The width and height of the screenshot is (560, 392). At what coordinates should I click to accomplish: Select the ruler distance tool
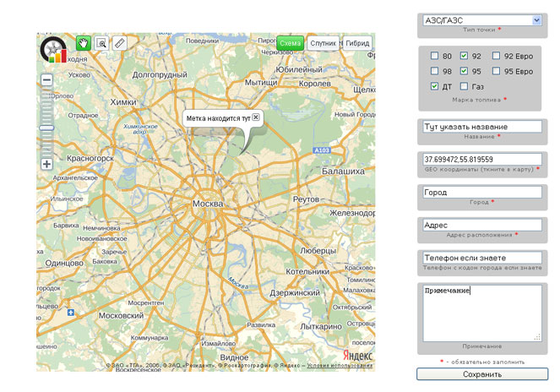[120, 42]
